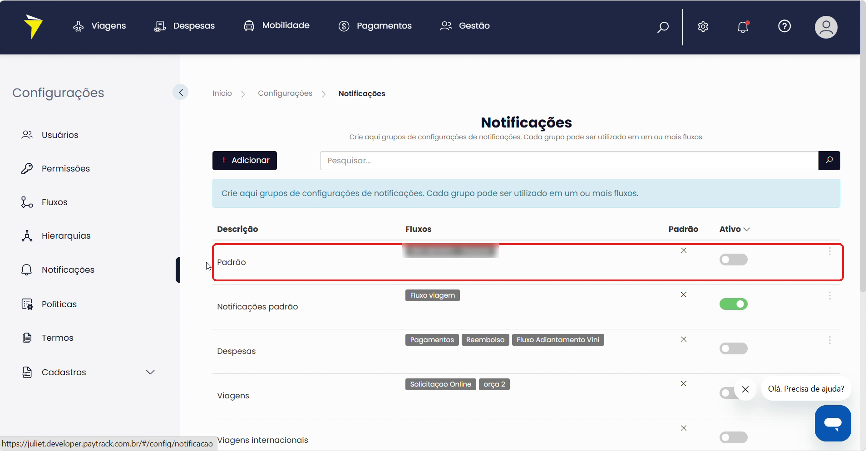Dismiss the help chat popup
Viewport: 868px width, 451px height.
[x=745, y=389]
